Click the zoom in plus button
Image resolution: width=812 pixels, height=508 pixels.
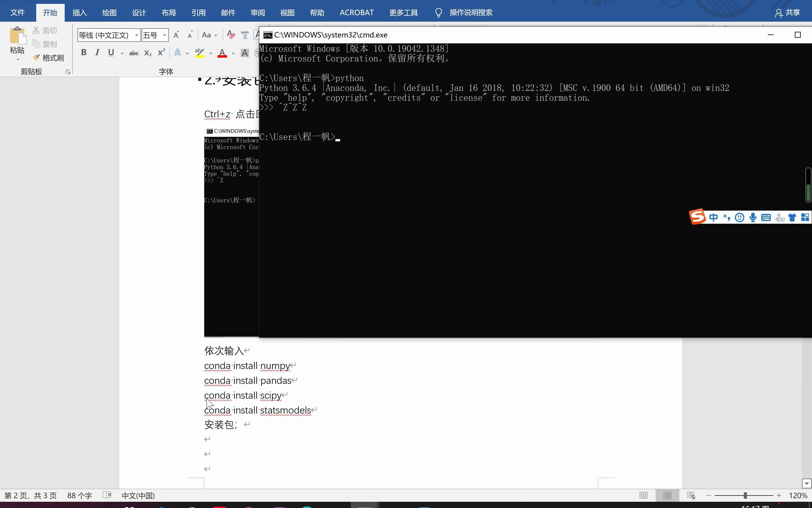tap(779, 496)
